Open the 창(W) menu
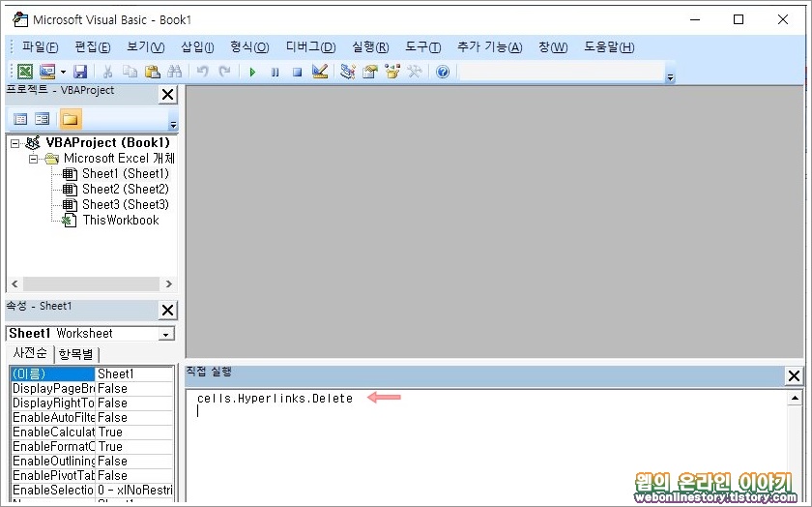This screenshot has width=812, height=507. [553, 47]
